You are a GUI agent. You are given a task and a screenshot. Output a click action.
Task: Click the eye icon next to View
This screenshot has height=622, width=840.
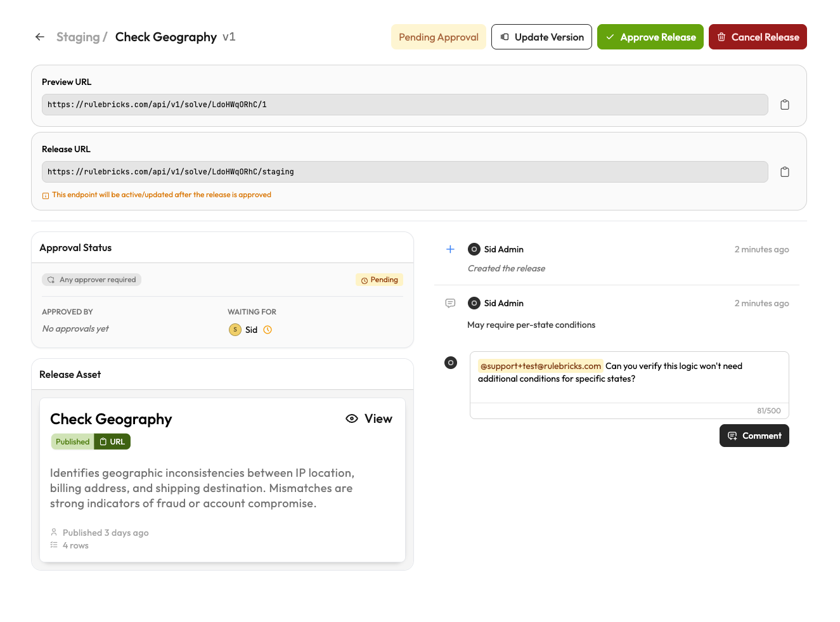pos(352,418)
